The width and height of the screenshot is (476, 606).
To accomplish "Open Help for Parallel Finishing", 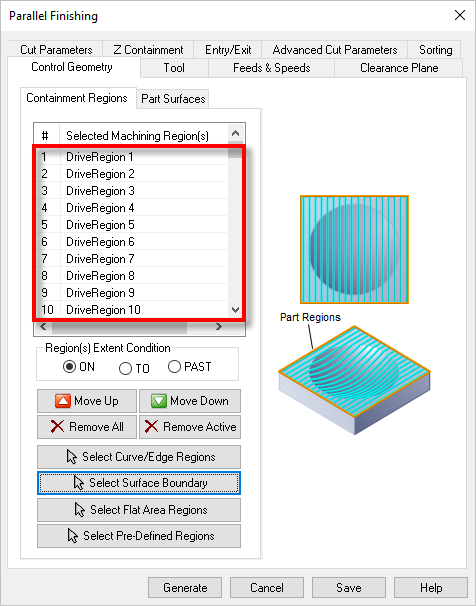I will (x=431, y=587).
